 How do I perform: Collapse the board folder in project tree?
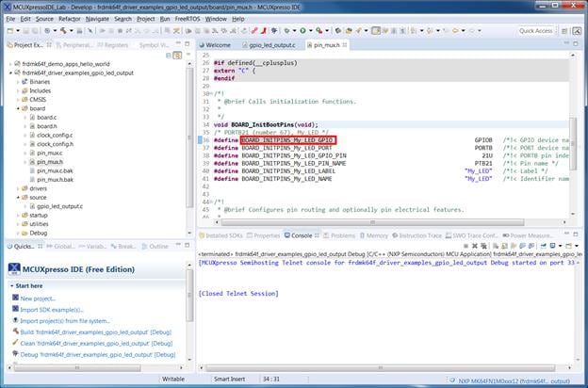tap(18, 107)
